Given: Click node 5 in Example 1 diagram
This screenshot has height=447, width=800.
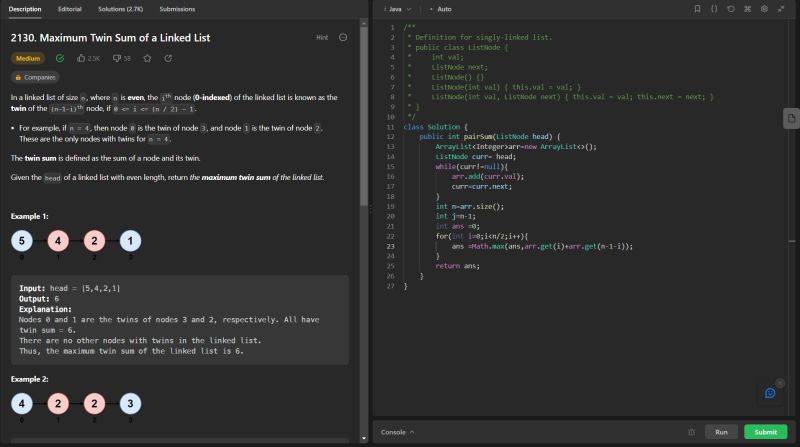Looking at the screenshot, I should point(22,241).
